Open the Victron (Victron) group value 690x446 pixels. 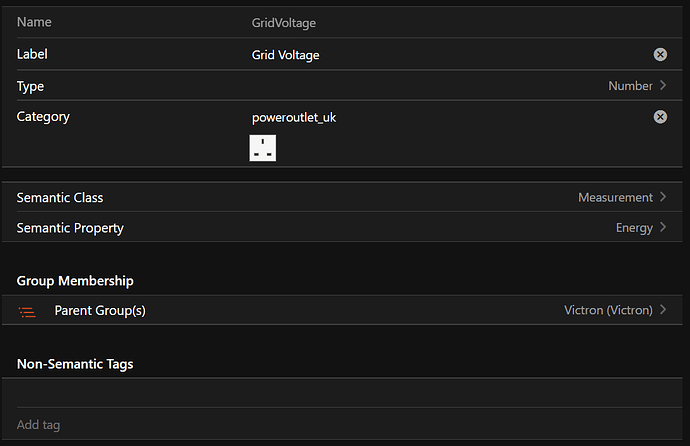tap(608, 310)
